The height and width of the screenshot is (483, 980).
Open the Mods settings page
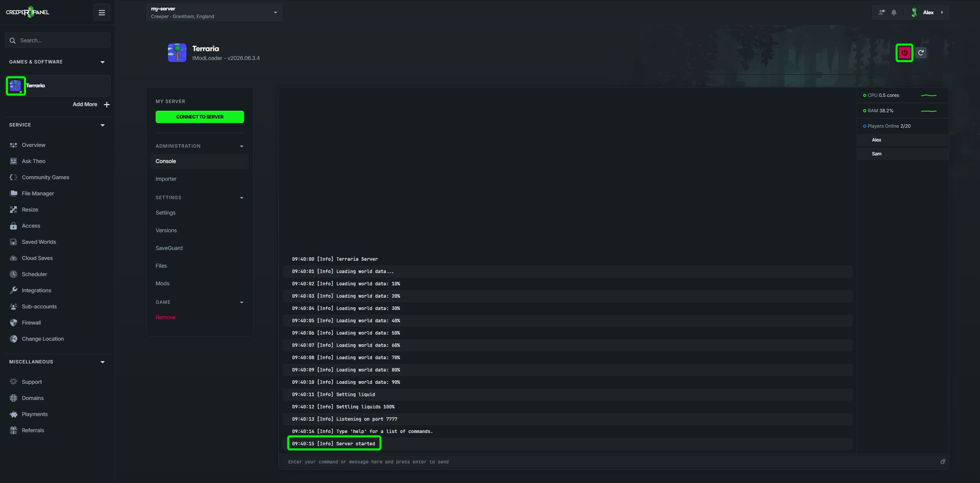coord(162,284)
